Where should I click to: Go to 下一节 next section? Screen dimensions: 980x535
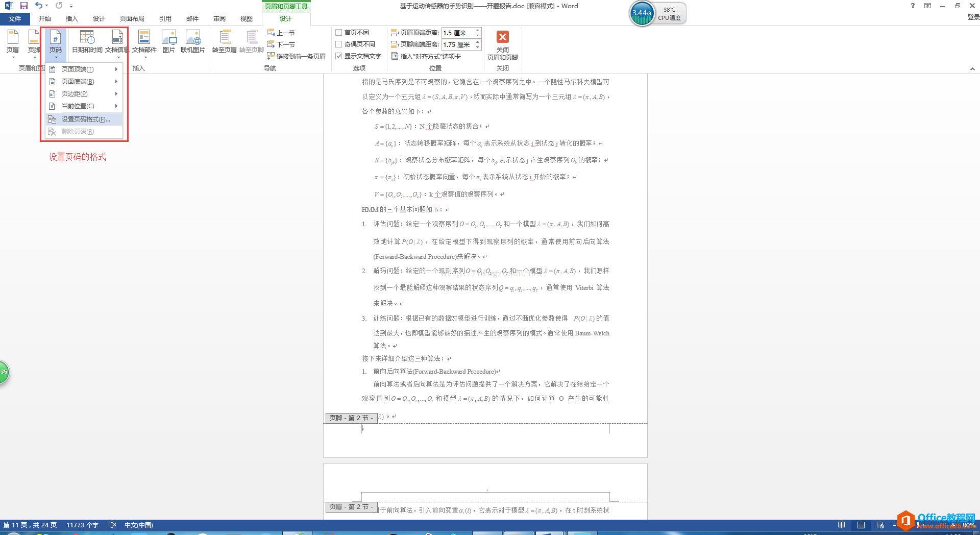click(x=281, y=44)
